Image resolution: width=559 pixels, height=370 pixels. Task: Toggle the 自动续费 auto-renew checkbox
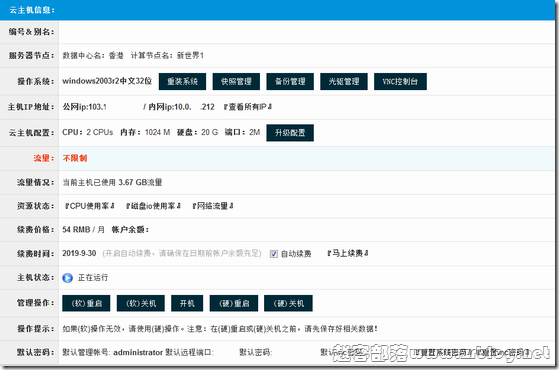[274, 254]
